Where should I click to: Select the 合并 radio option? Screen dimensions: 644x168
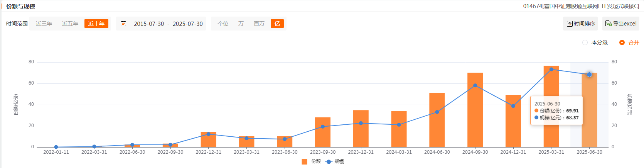[622, 42]
